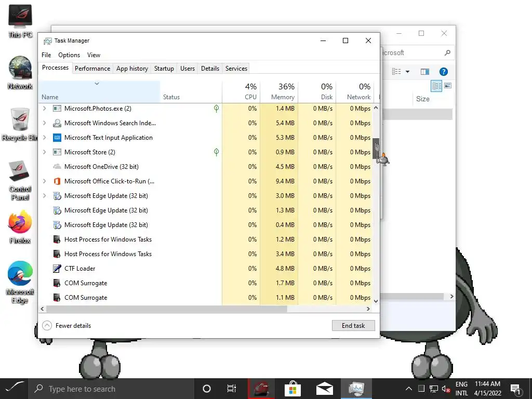The height and width of the screenshot is (399, 532).
Task: Open Microsoft Store in taskbar
Action: click(292, 389)
